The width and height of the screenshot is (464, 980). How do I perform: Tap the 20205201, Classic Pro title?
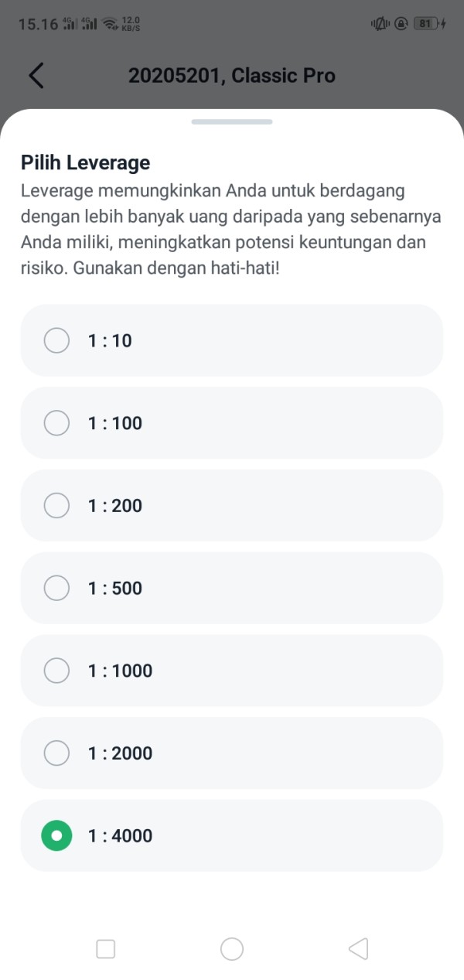tap(232, 76)
